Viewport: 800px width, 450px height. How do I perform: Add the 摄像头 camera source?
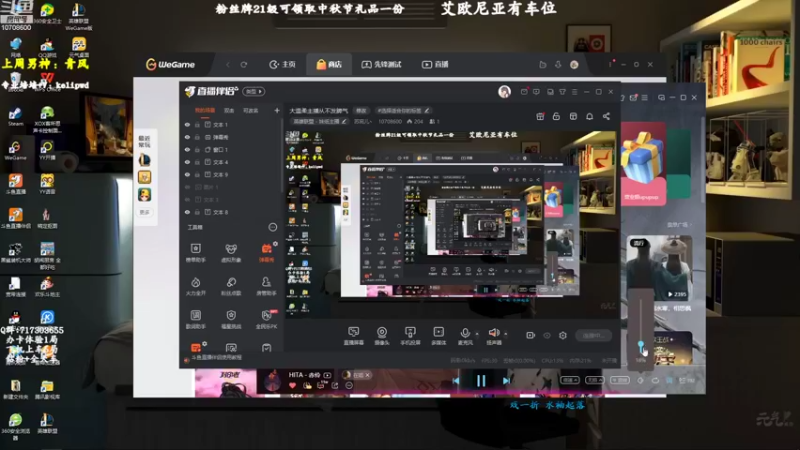[x=382, y=336]
